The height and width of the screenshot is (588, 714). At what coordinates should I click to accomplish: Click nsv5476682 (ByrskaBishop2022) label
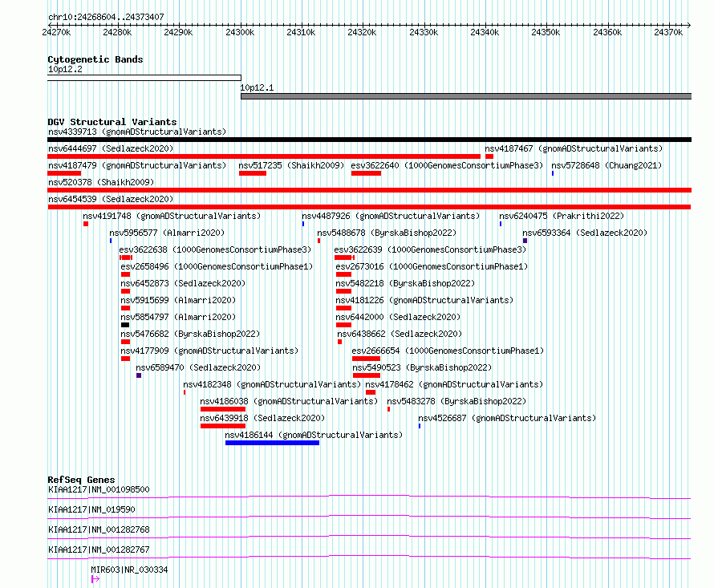(x=190, y=334)
